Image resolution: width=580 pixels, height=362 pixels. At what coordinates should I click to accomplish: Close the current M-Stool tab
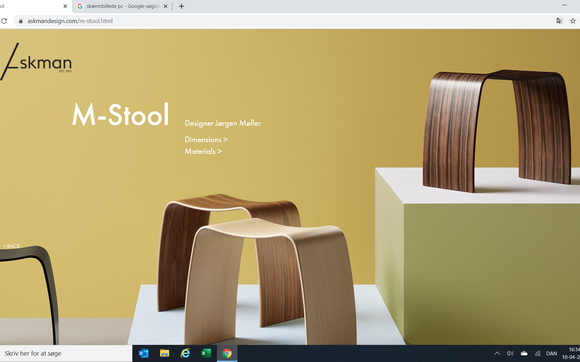click(65, 6)
